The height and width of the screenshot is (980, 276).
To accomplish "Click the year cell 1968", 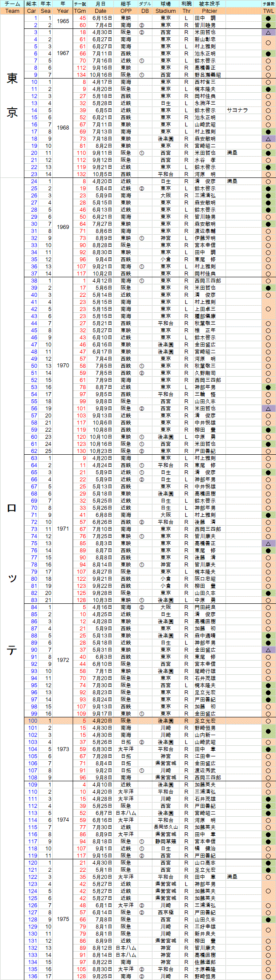I will pyautogui.click(x=63, y=128).
